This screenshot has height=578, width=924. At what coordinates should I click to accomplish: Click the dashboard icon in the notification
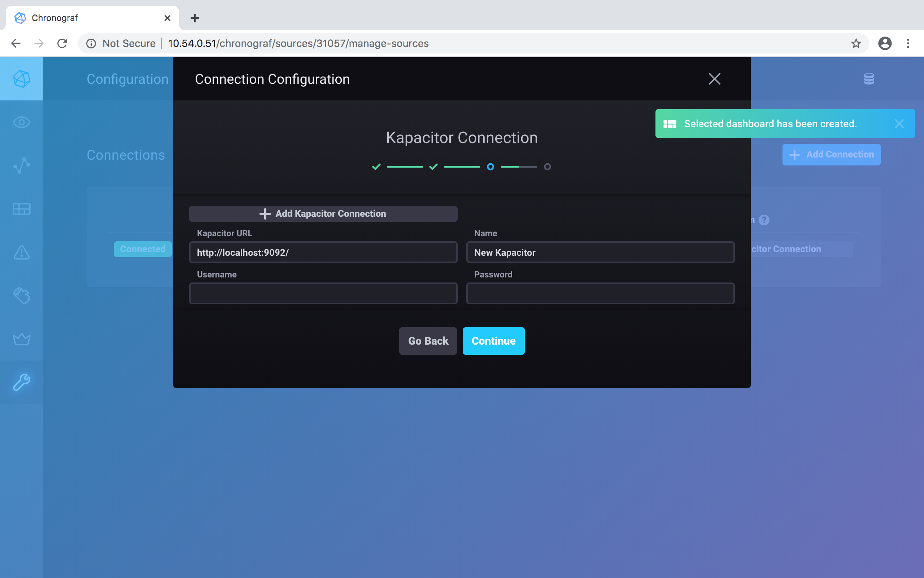point(670,124)
